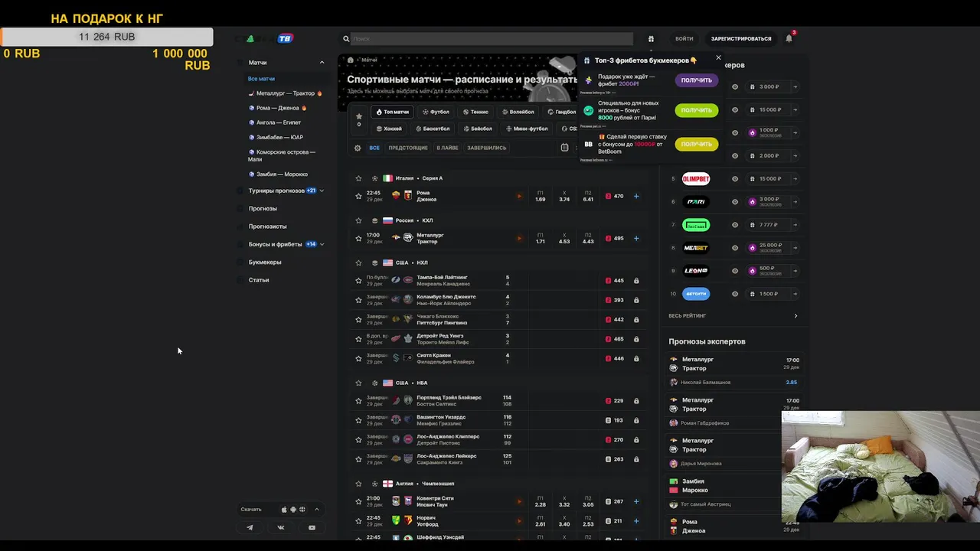Close the Топ-3 фрибетов popup

[718, 57]
